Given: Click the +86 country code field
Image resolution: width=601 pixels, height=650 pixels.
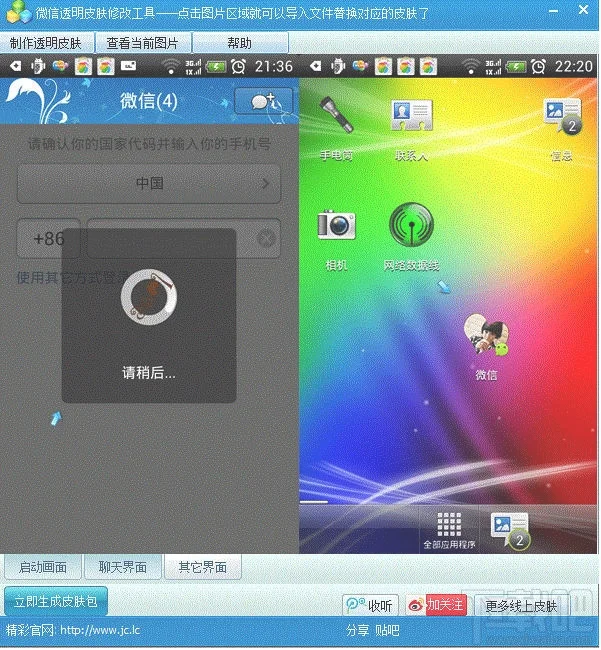Looking at the screenshot, I should [48, 238].
